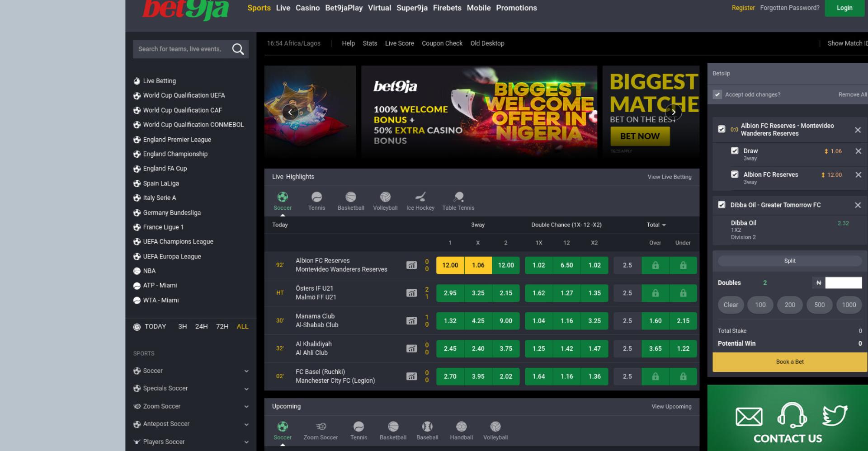Select Tennis icon in Live Highlights
The image size is (868, 451).
click(x=316, y=197)
